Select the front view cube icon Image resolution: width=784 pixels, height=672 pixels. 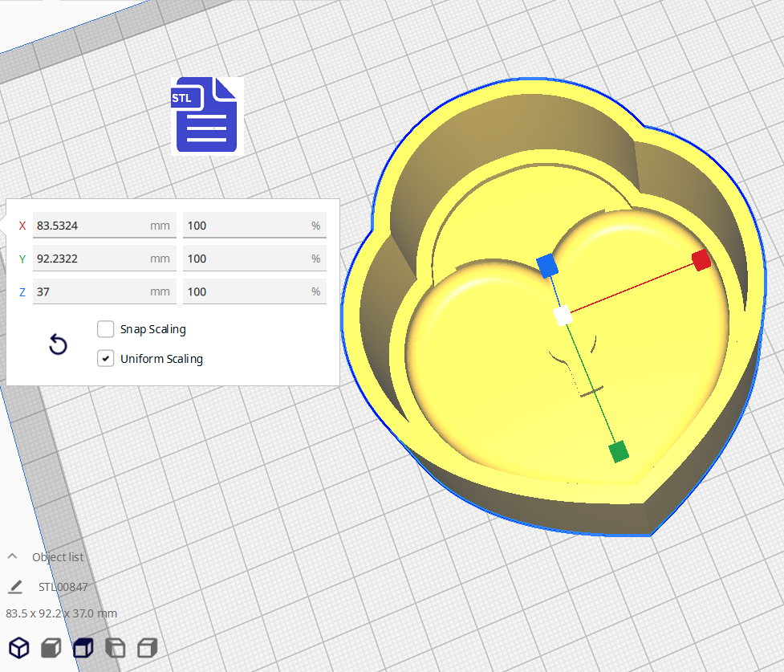51,647
